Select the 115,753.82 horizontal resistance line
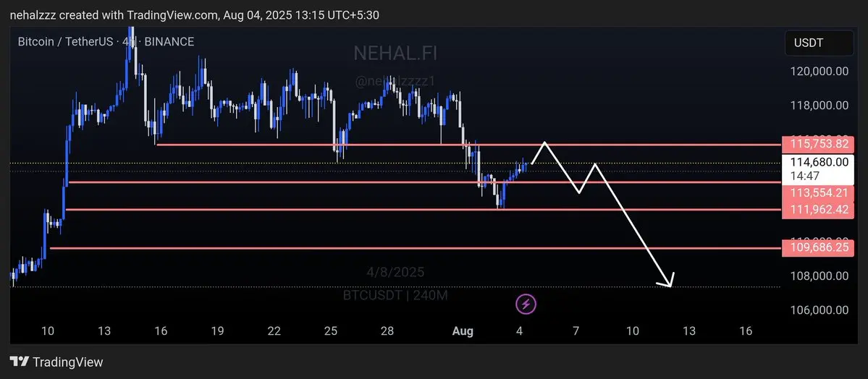868x379 pixels. tap(468, 145)
